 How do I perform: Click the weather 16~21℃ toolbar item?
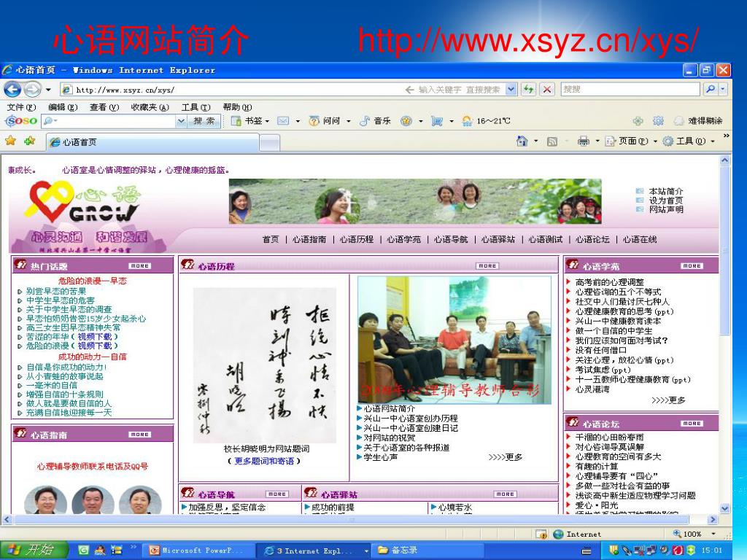point(487,121)
